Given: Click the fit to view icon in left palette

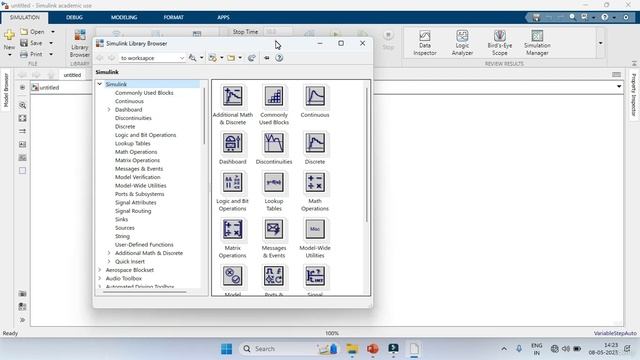Looking at the screenshot, I should [x=22, y=118].
